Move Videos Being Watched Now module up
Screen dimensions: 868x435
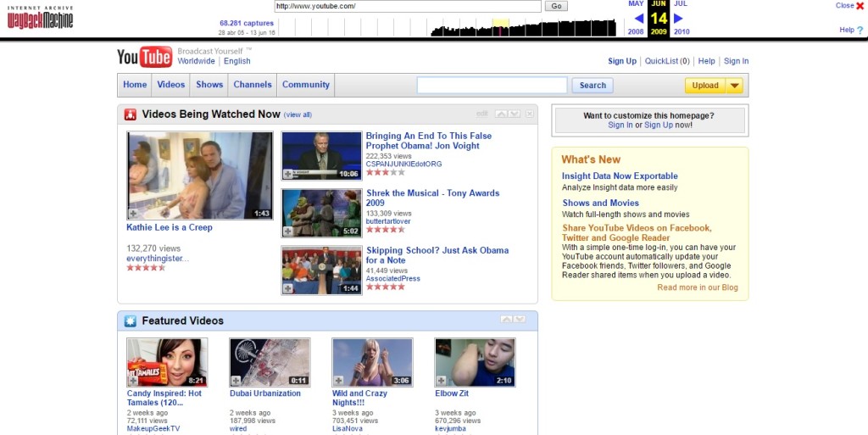click(x=501, y=114)
